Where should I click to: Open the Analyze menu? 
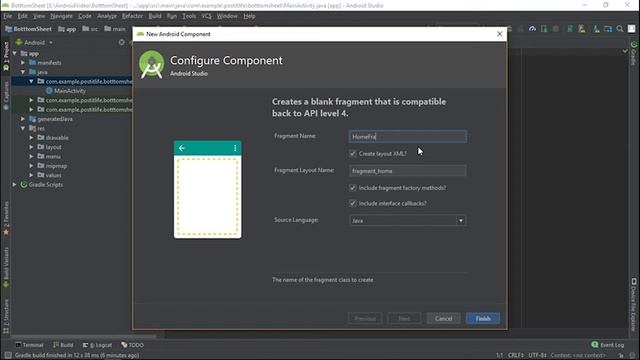107,16
